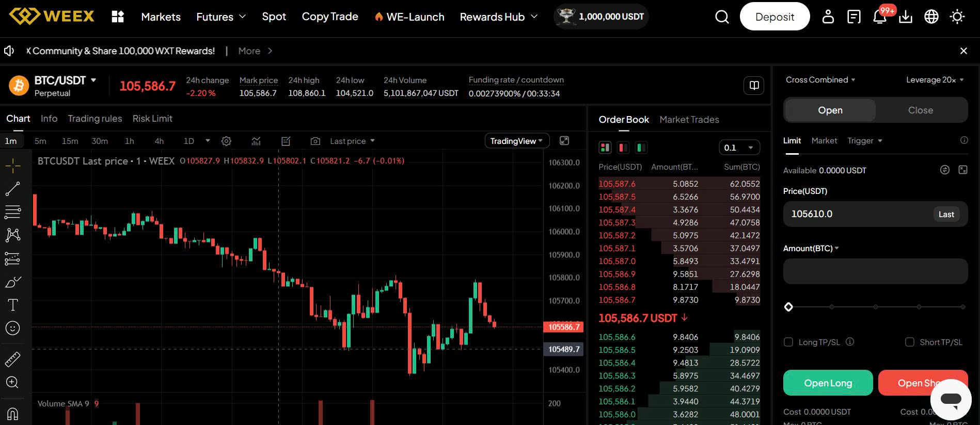Go to the Markets menu
The image size is (980, 425).
(161, 17)
